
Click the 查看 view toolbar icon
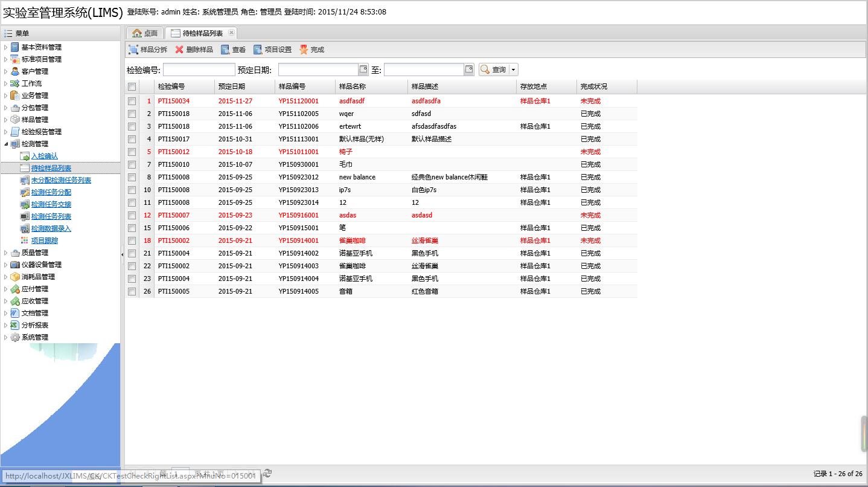pos(225,50)
